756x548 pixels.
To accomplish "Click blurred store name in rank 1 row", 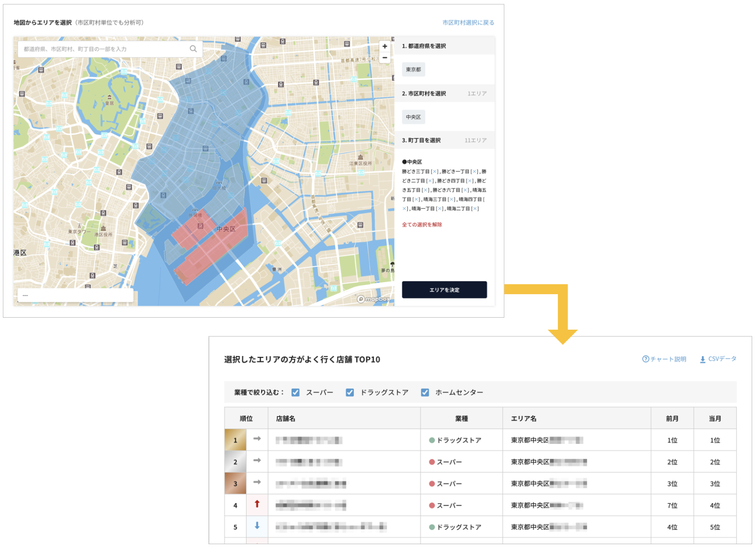I will (x=309, y=440).
